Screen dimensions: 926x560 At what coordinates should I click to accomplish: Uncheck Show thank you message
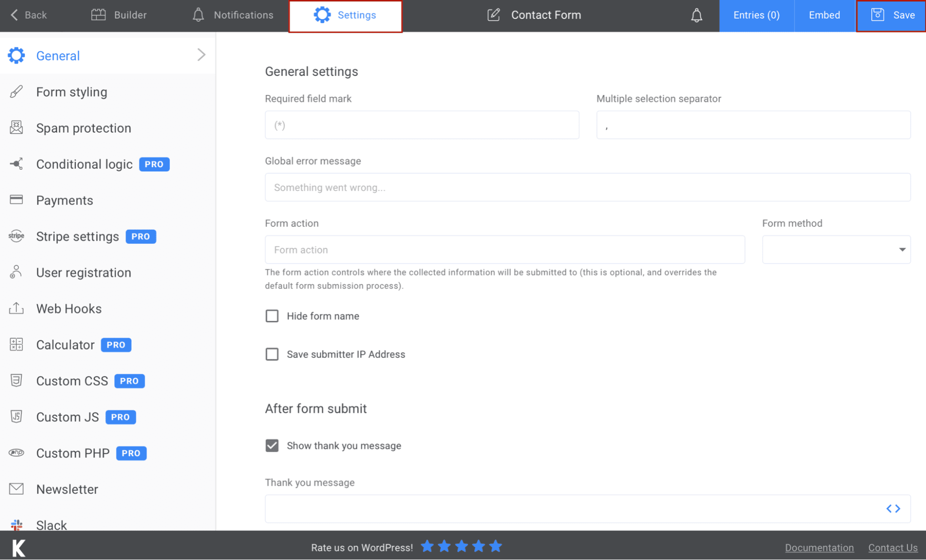click(272, 445)
